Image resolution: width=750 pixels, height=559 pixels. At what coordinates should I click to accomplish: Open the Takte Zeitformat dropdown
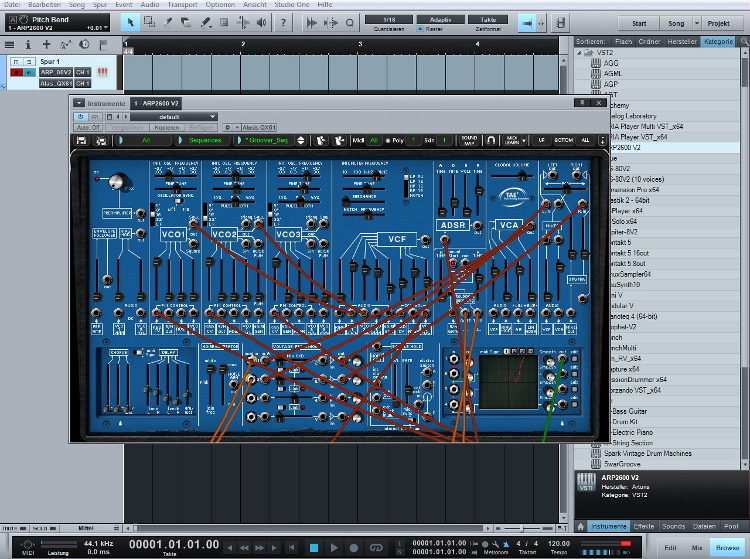(488, 20)
